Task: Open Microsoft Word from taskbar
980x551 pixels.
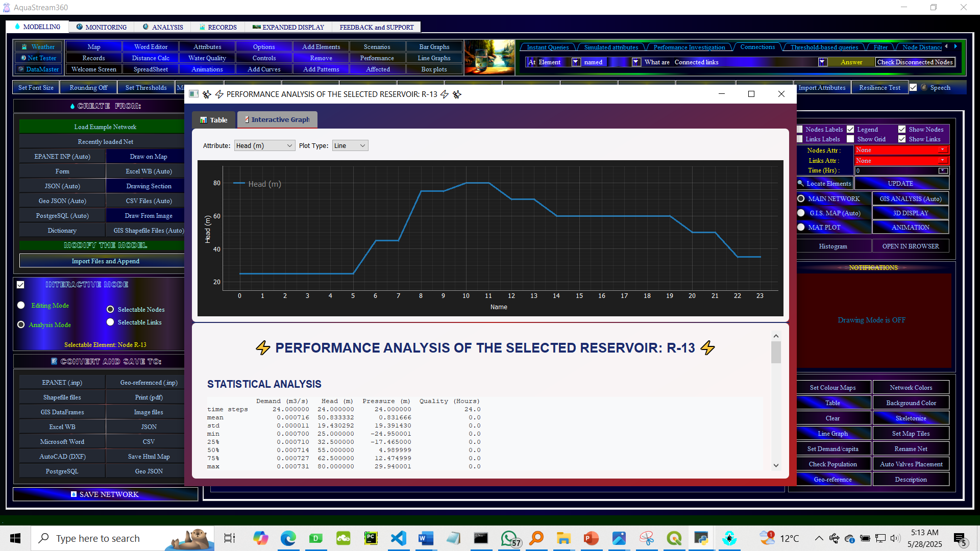Action: [426, 538]
